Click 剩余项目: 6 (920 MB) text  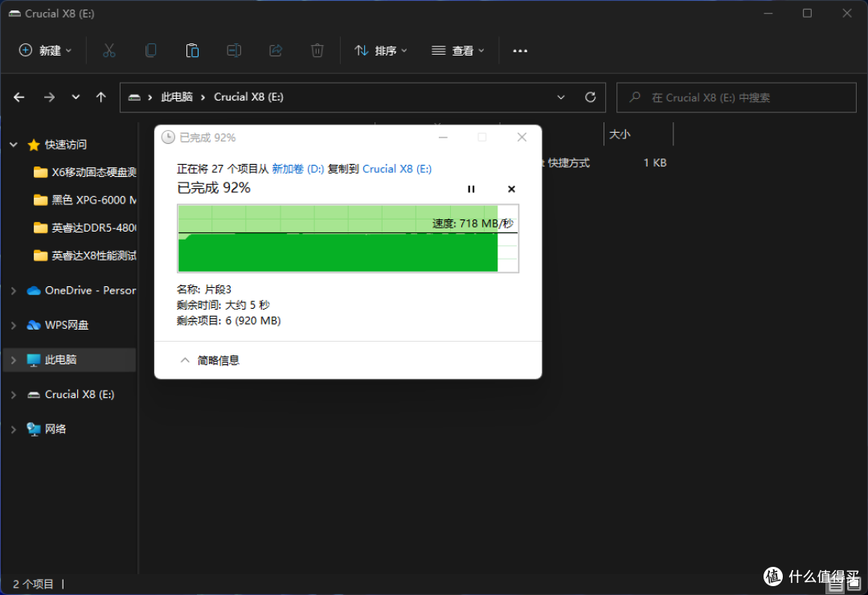tap(228, 321)
